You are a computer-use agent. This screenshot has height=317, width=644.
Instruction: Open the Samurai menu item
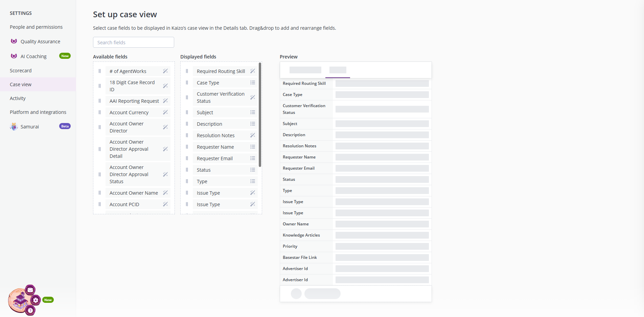click(x=30, y=127)
